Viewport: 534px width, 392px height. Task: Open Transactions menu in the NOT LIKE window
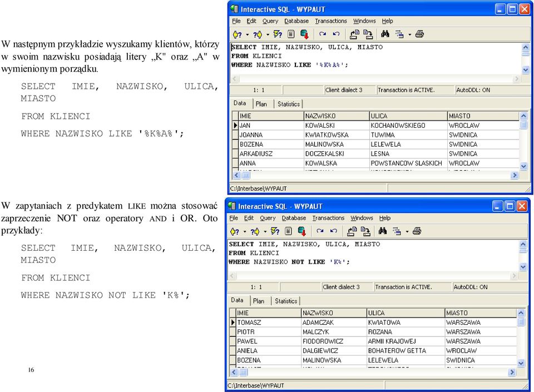point(328,218)
